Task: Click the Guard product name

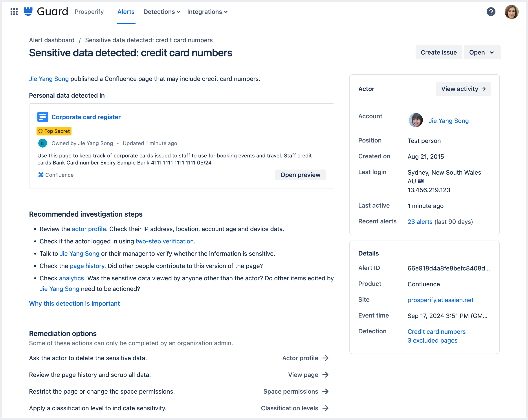Action: [52, 11]
